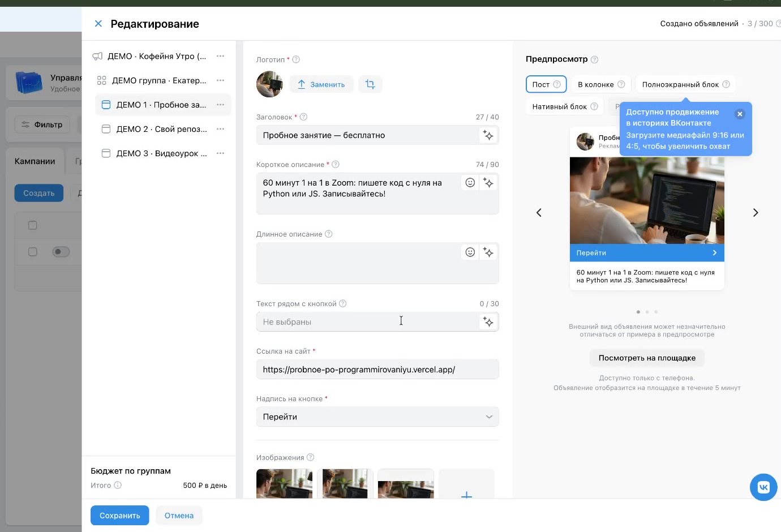Generate headline with AI sparkle icon
The height and width of the screenshot is (532, 781).
click(488, 135)
